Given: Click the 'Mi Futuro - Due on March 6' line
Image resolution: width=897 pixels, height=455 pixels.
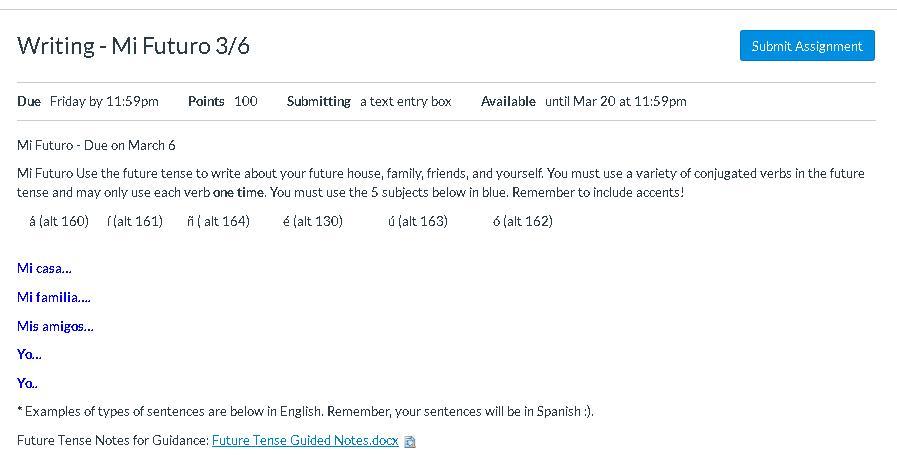Looking at the screenshot, I should [96, 145].
